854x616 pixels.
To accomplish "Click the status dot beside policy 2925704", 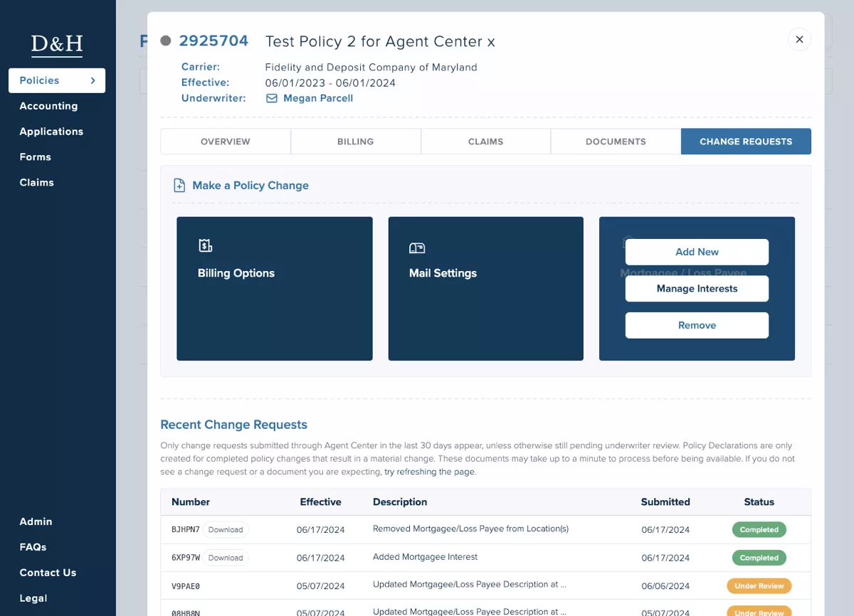I will pos(166,41).
